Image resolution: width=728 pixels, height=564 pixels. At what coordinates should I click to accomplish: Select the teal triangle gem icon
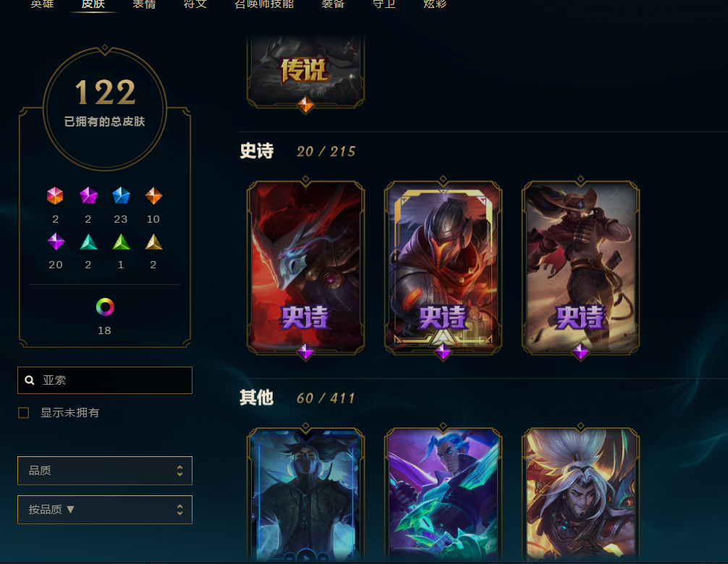pyautogui.click(x=88, y=242)
